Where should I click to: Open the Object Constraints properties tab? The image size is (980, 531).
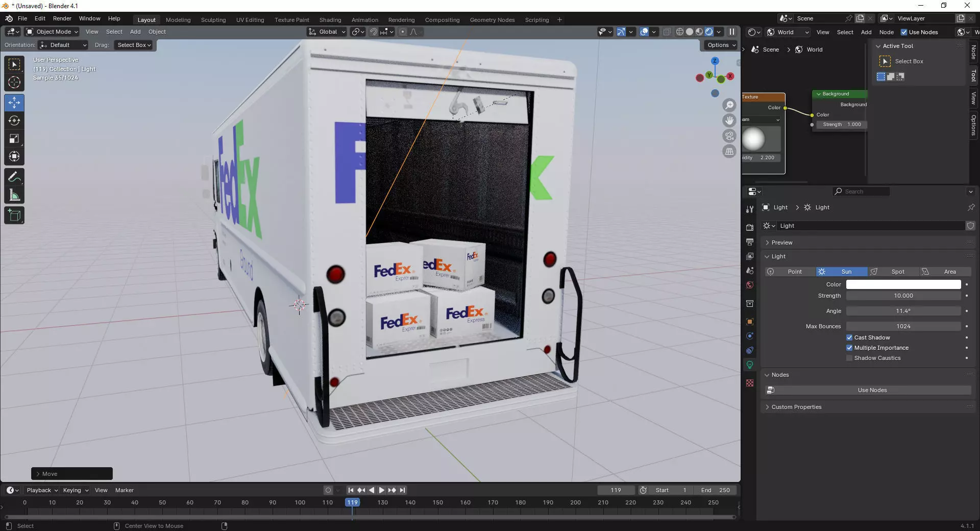[750, 350]
